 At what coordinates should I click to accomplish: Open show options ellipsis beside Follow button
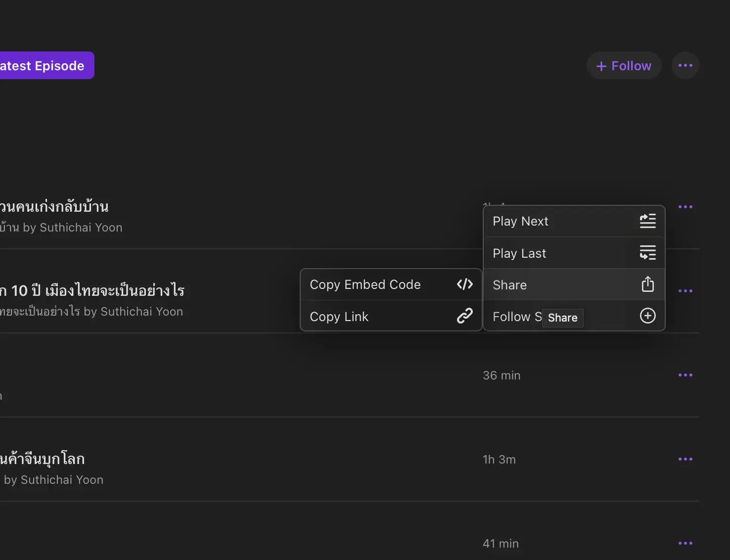pos(685,65)
